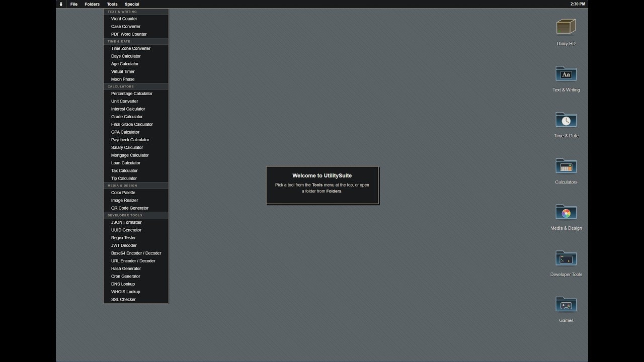Open the Calculators folder icon

coord(566,166)
